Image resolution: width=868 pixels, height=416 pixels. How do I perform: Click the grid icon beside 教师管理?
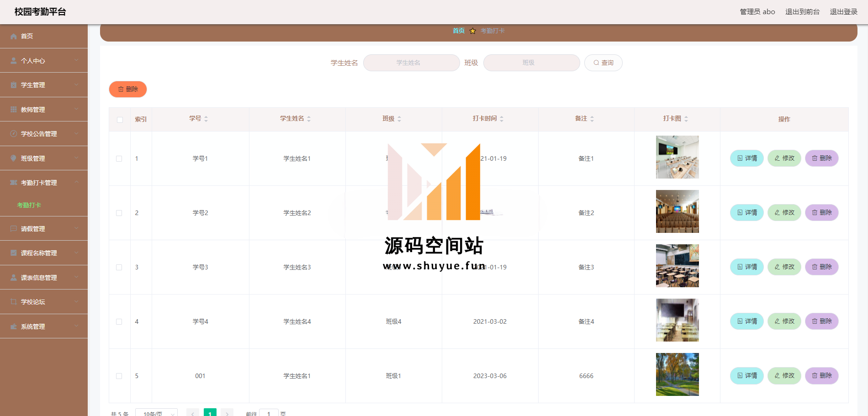click(14, 110)
